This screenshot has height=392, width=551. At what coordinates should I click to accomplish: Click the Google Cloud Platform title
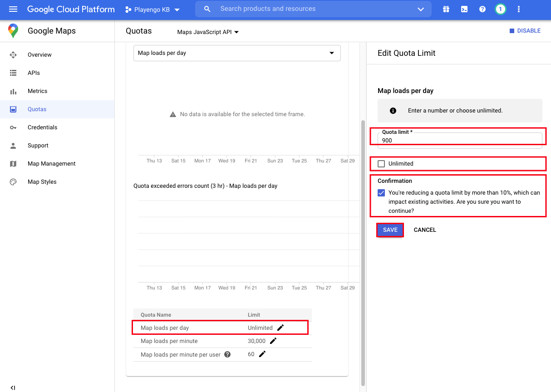(71, 9)
